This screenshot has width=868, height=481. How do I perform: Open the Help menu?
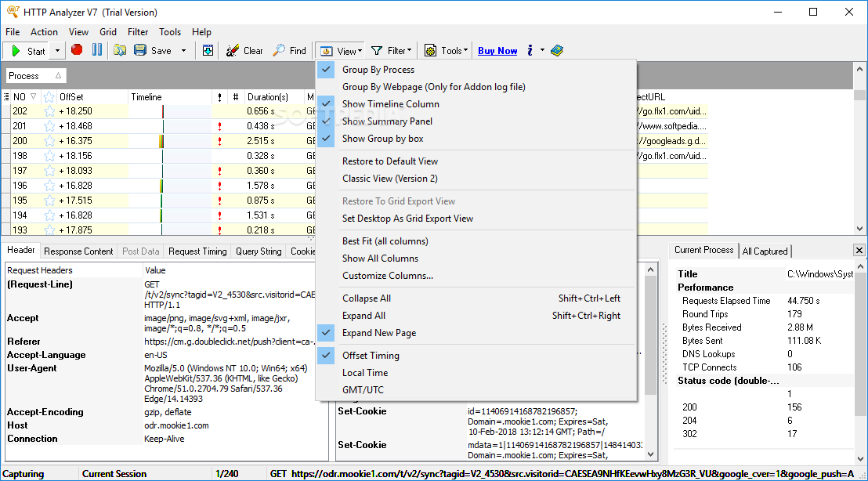pos(201,32)
